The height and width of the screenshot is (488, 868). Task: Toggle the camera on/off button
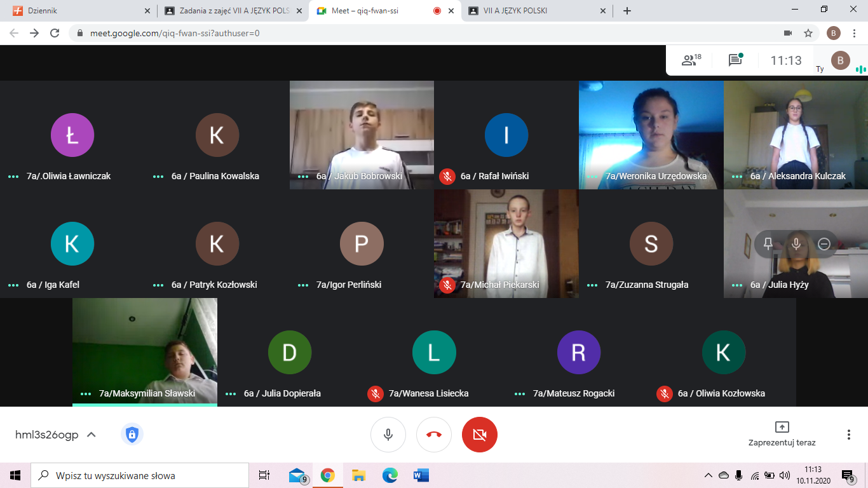(480, 435)
